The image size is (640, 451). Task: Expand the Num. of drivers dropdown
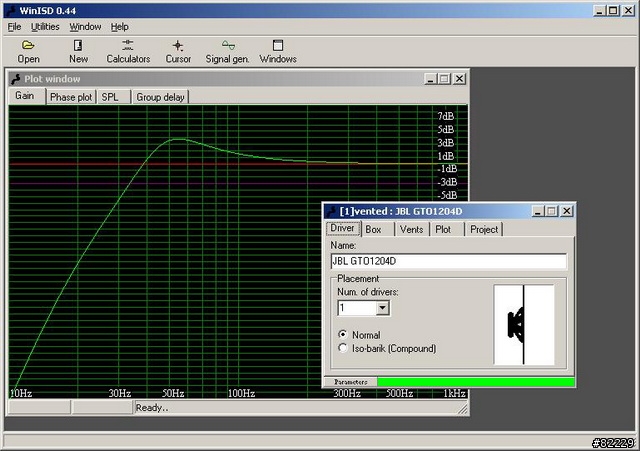click(382, 308)
